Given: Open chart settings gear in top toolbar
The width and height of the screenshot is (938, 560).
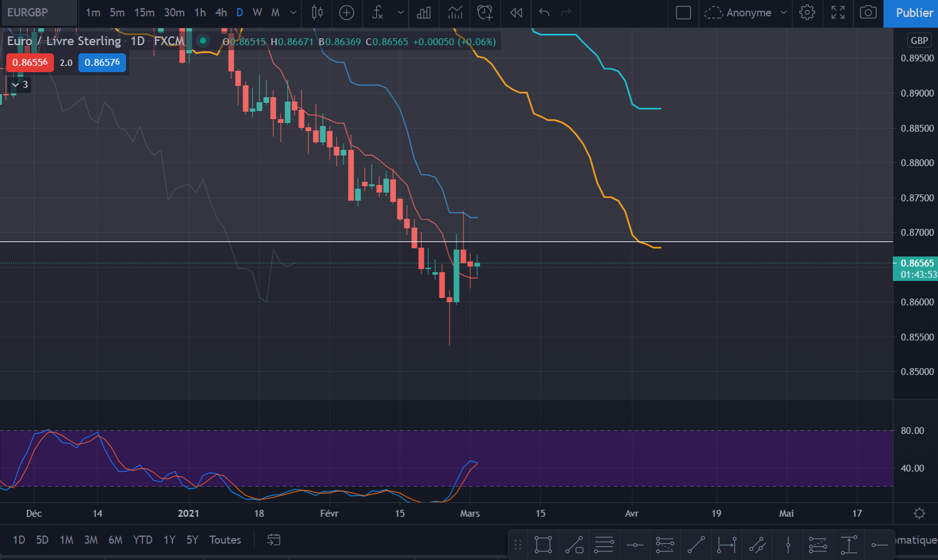Looking at the screenshot, I should 808,13.
